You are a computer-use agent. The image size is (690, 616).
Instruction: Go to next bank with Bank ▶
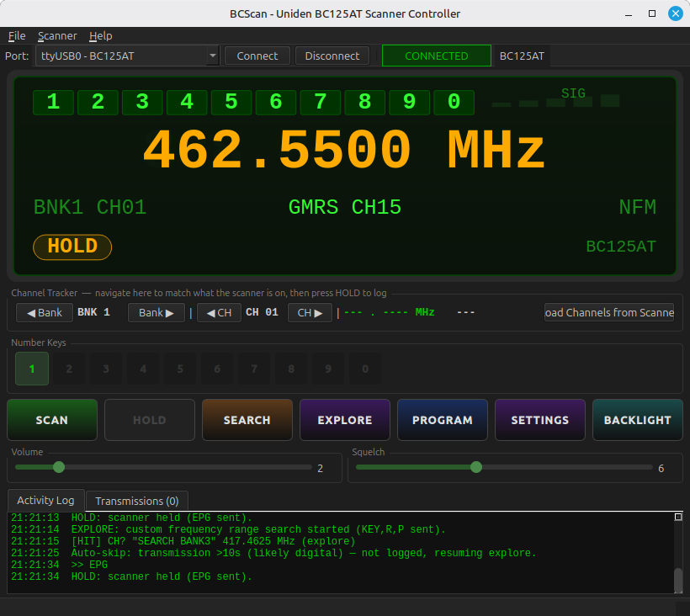click(157, 313)
